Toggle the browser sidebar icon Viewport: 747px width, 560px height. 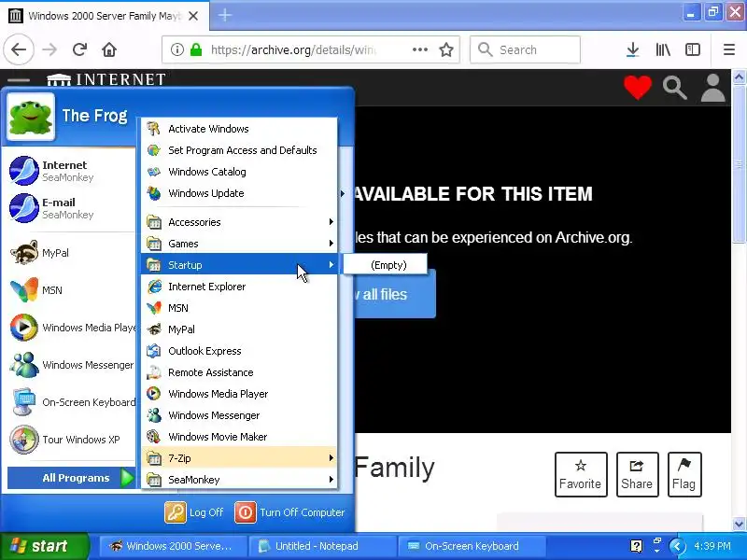point(692,49)
